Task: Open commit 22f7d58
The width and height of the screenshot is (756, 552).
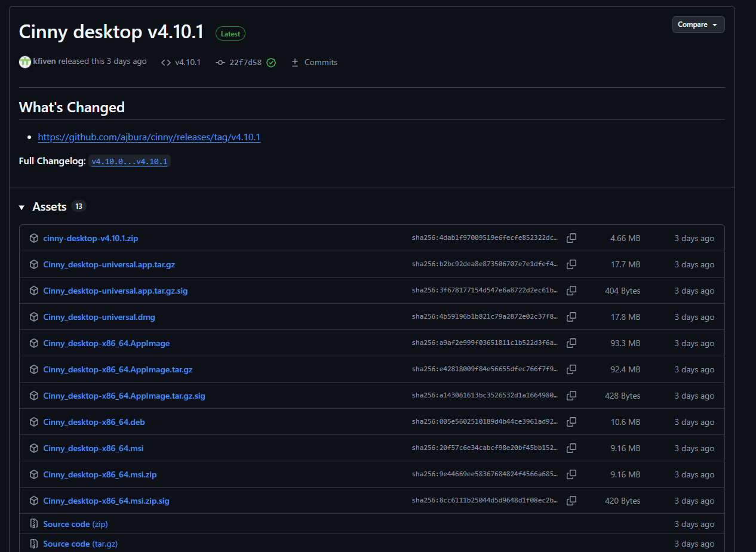Action: click(x=245, y=62)
